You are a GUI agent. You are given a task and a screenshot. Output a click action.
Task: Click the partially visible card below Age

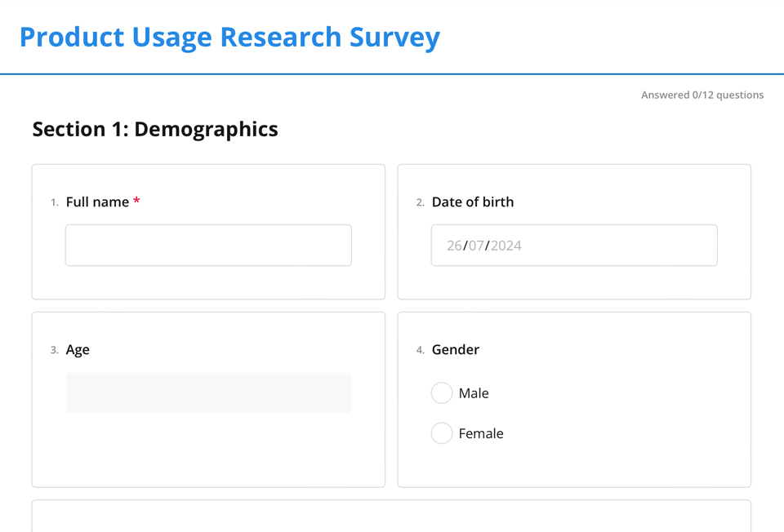pyautogui.click(x=390, y=516)
